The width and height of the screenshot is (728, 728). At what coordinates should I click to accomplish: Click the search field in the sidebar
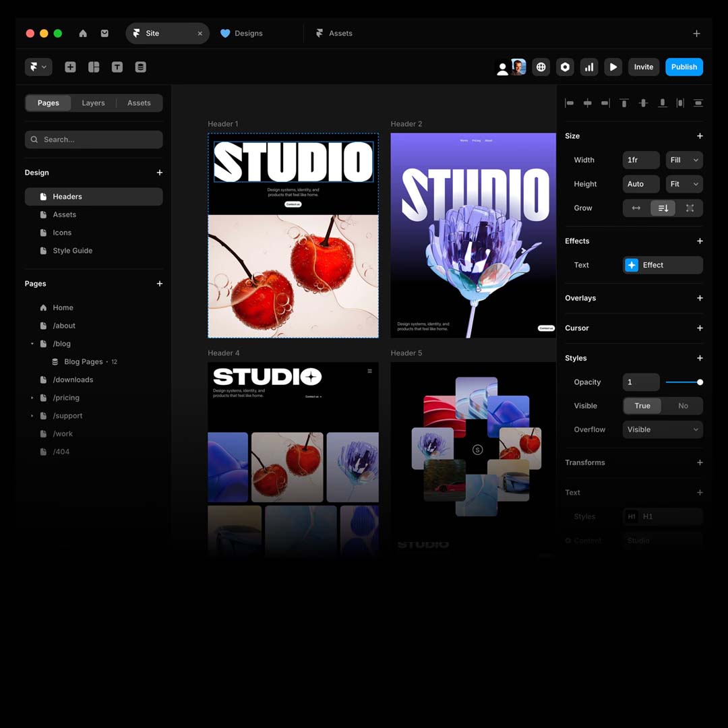pos(93,140)
